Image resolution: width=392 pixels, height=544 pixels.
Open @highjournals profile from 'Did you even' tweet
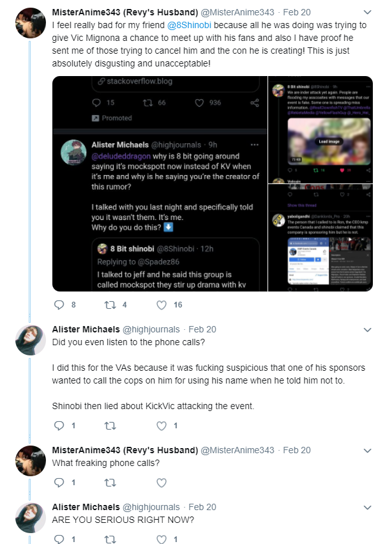point(151,329)
